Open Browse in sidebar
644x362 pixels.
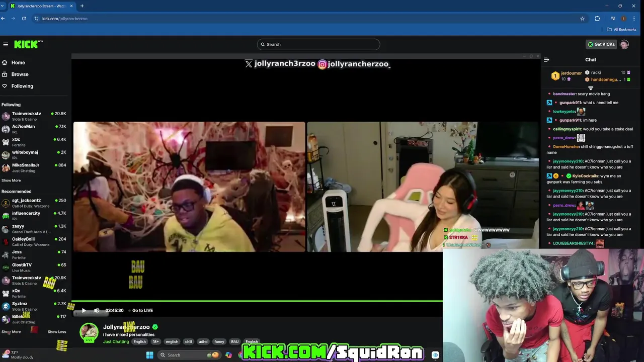20,74
